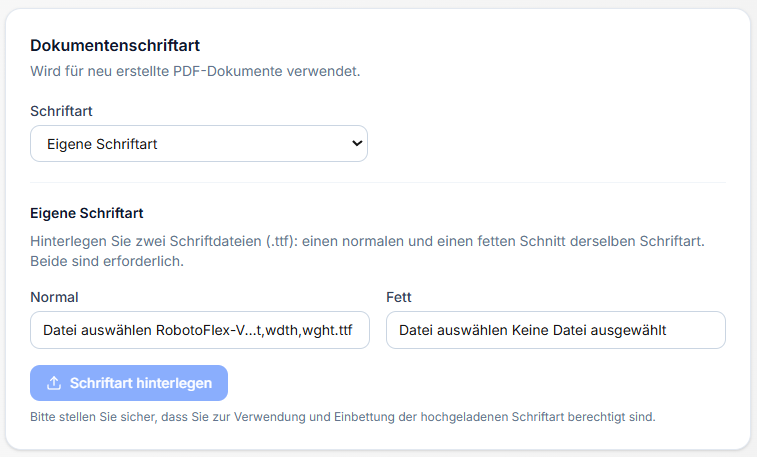The image size is (757, 457).
Task: Click the 'Fett' field label
Action: (399, 297)
